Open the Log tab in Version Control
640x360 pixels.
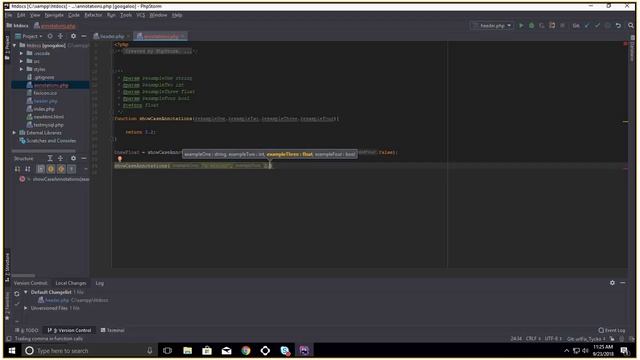(100, 283)
